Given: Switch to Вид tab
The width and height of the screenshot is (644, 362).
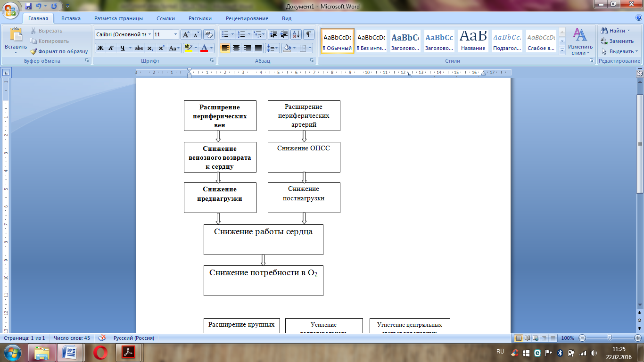Looking at the screenshot, I should click(287, 18).
